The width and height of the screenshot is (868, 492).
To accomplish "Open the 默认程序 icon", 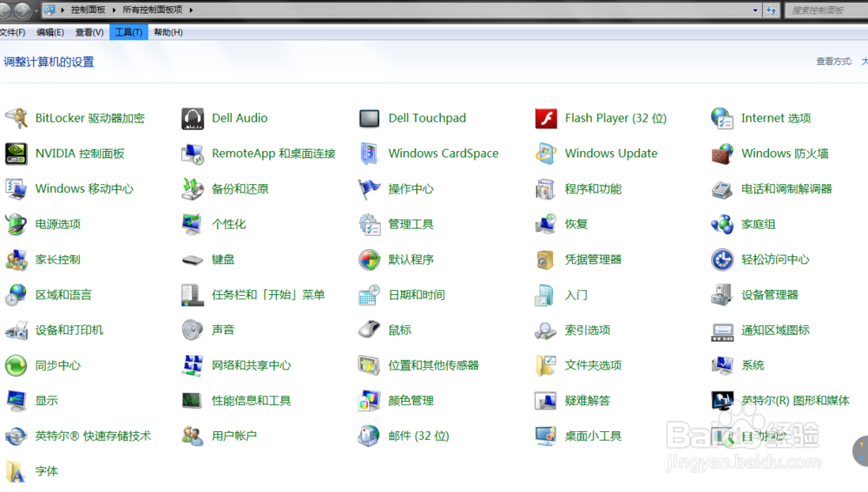I will [369, 259].
